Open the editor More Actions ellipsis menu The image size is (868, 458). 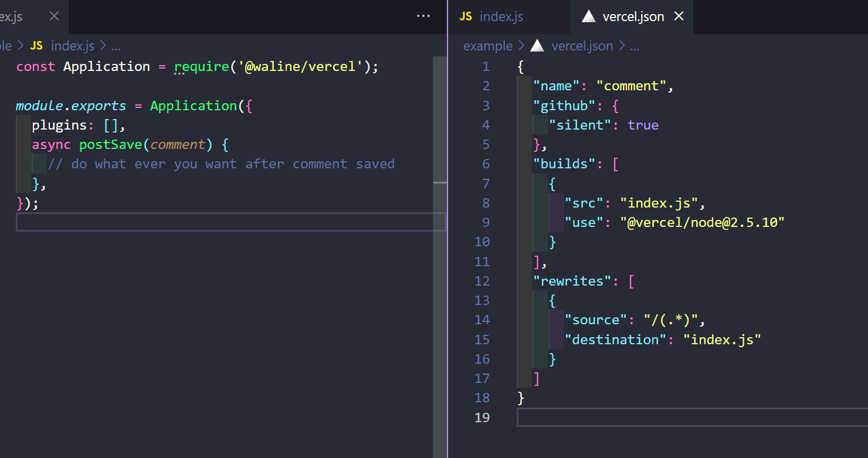[423, 16]
